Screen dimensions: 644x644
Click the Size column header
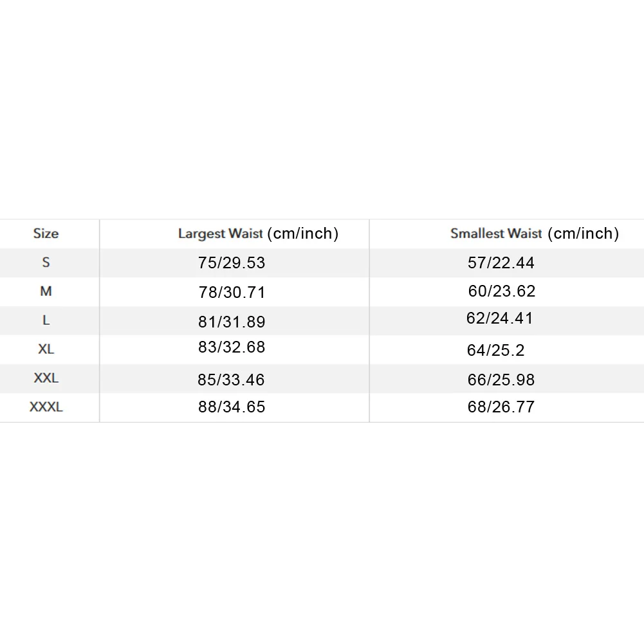tap(46, 234)
